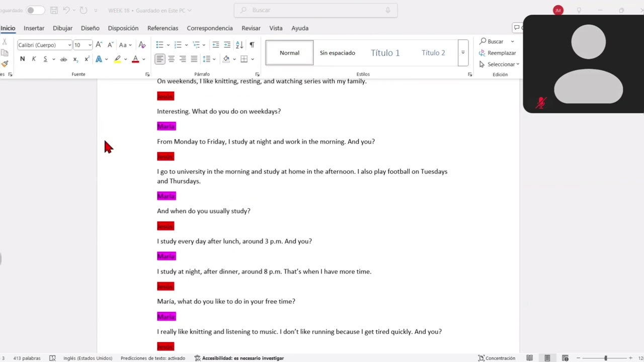Apply the Sin espaciado style
This screenshot has width=644, height=362.
337,53
